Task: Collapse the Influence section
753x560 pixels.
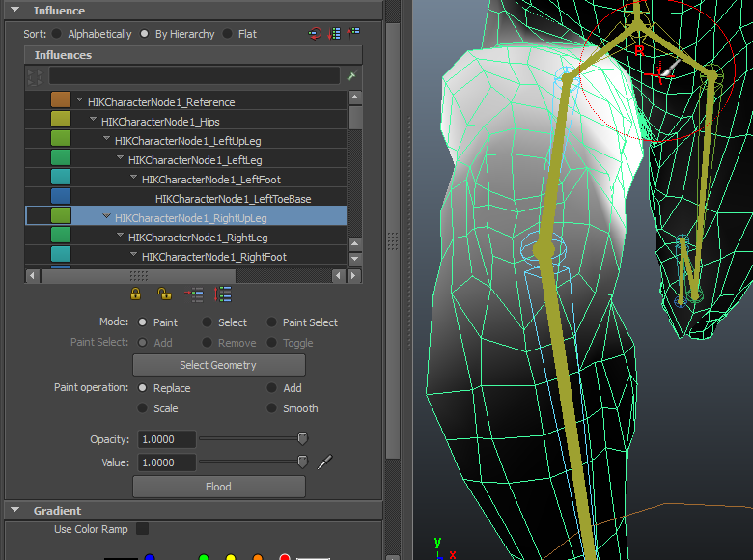Action: [14, 11]
